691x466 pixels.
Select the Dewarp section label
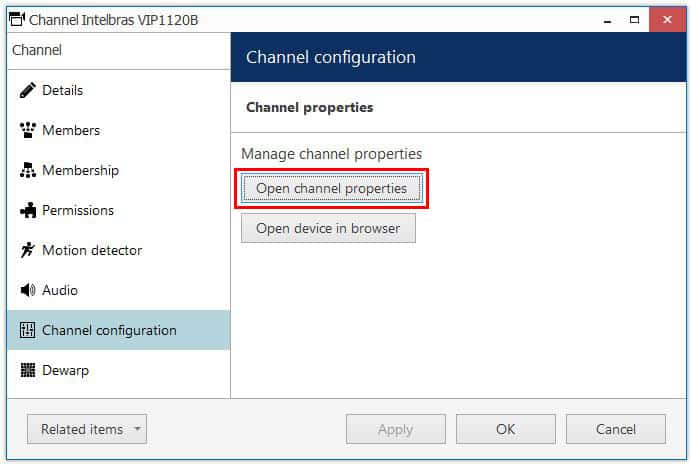coord(65,371)
